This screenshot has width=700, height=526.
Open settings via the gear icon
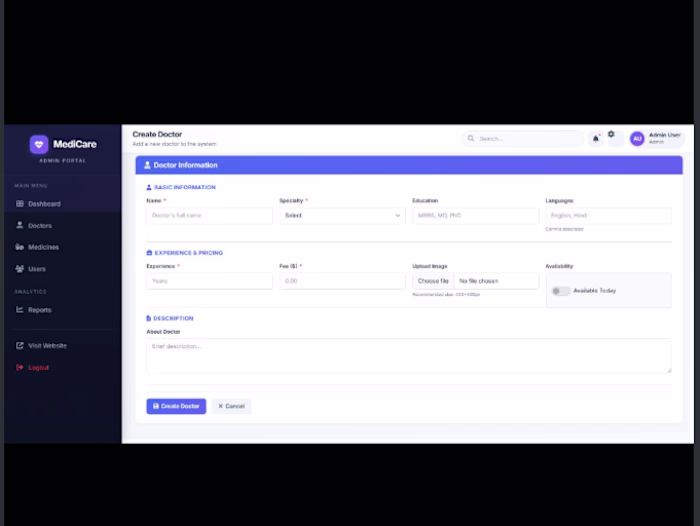pyautogui.click(x=611, y=134)
